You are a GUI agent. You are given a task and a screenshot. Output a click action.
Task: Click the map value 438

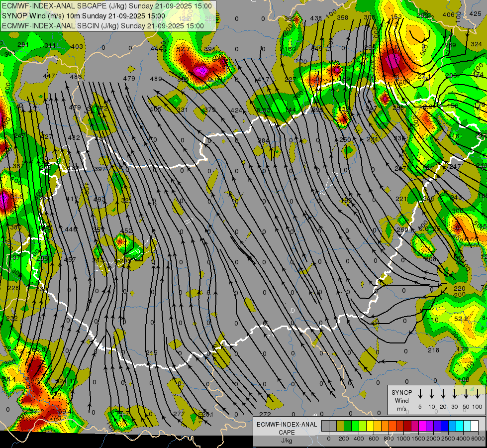(x=316, y=18)
